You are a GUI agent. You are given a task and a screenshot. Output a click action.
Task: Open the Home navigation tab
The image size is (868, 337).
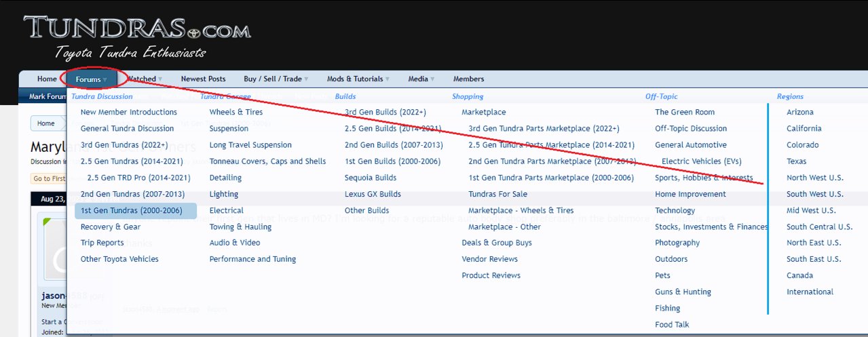[47, 79]
